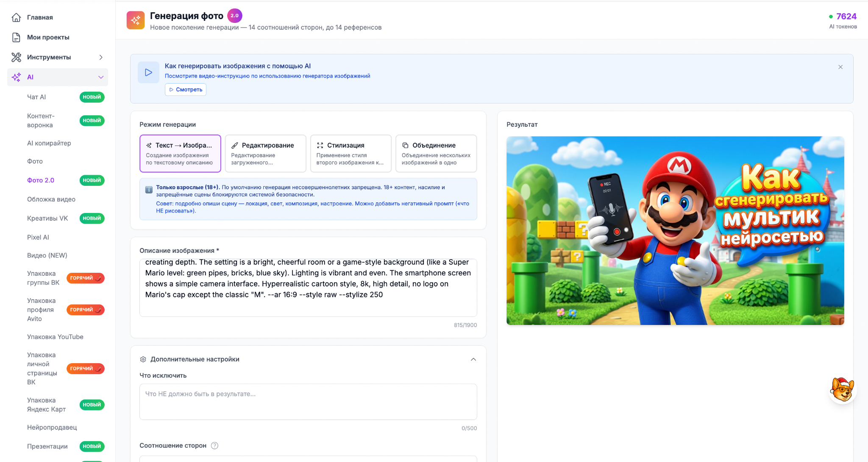The image size is (868, 462).
Task: Click into the Описание изображения prompt field
Action: 308,288
